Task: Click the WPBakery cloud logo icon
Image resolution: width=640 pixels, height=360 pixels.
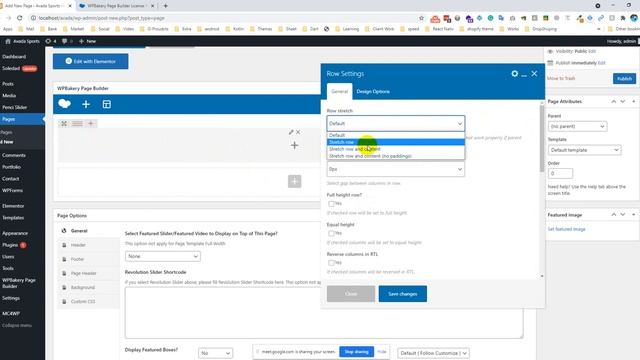Action: click(x=64, y=104)
